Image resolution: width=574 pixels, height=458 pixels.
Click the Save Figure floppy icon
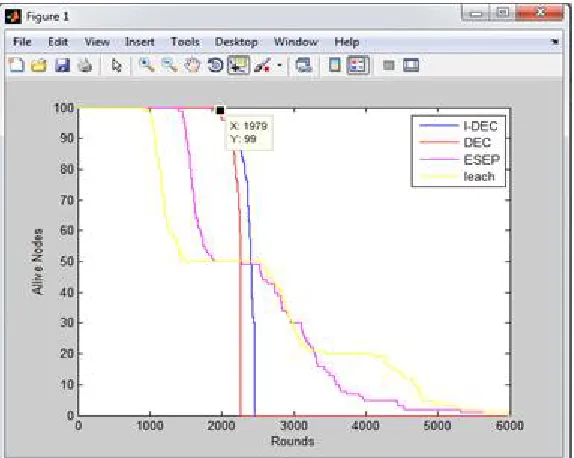(x=62, y=66)
